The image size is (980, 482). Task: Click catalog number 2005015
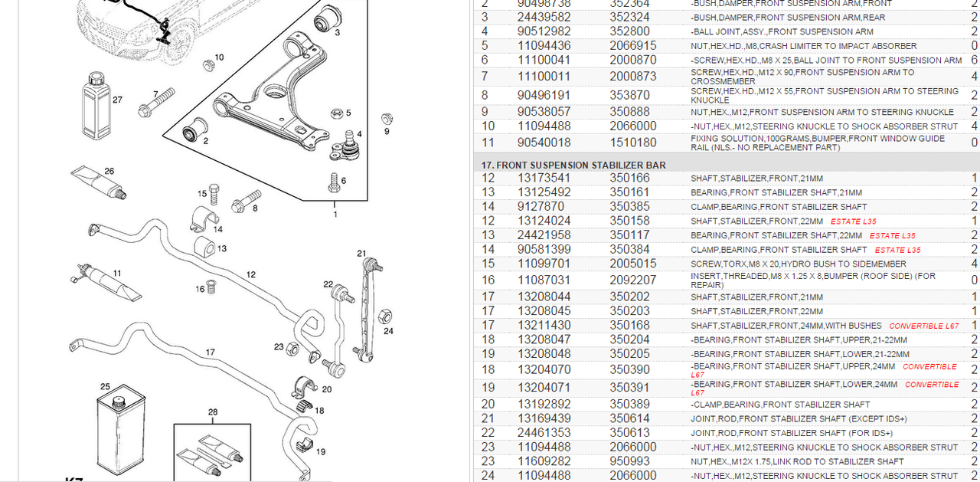tap(633, 264)
